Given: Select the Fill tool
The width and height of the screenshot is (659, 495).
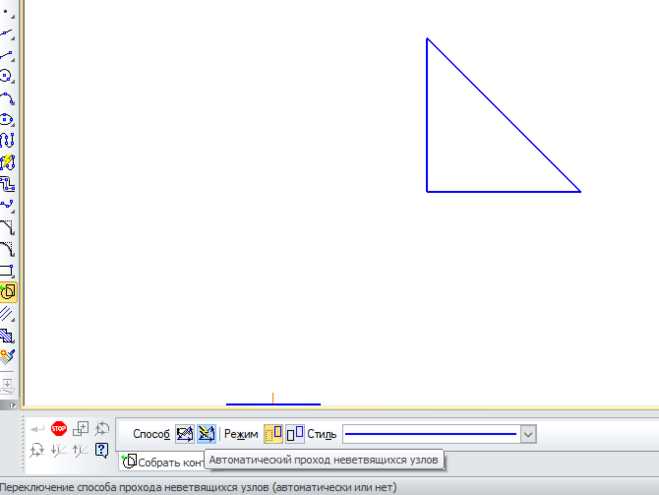Looking at the screenshot, I should pyautogui.click(x=7, y=356).
